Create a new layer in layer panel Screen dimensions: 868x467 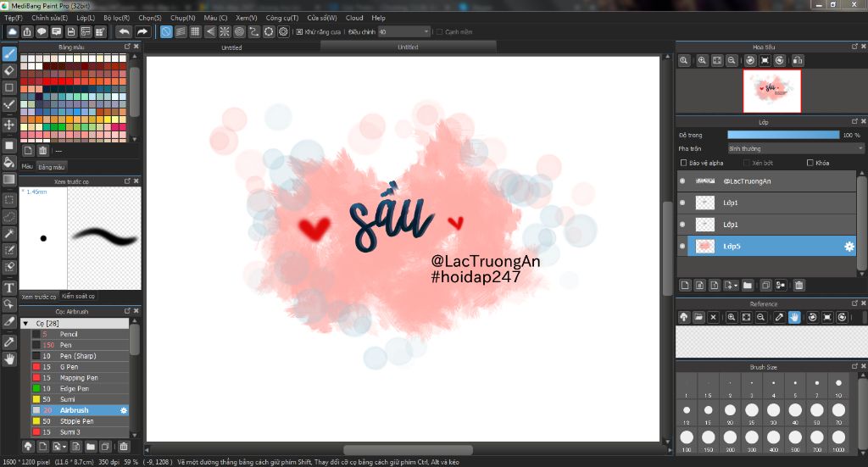coord(685,286)
